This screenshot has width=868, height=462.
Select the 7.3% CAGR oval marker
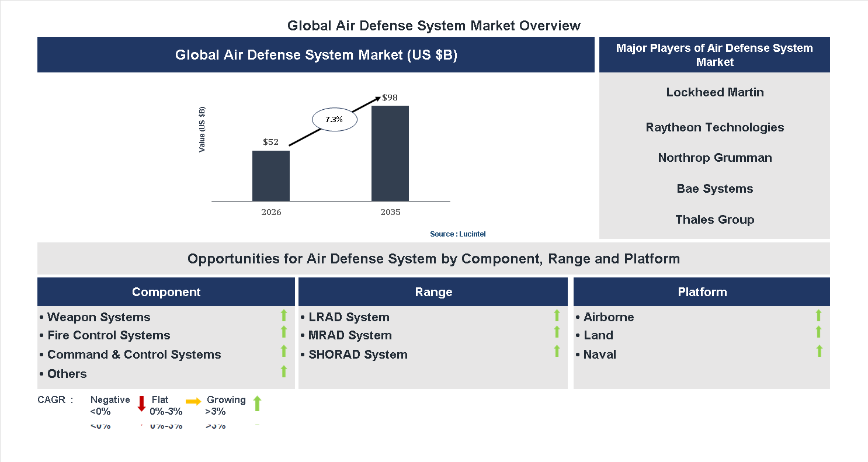coord(334,119)
